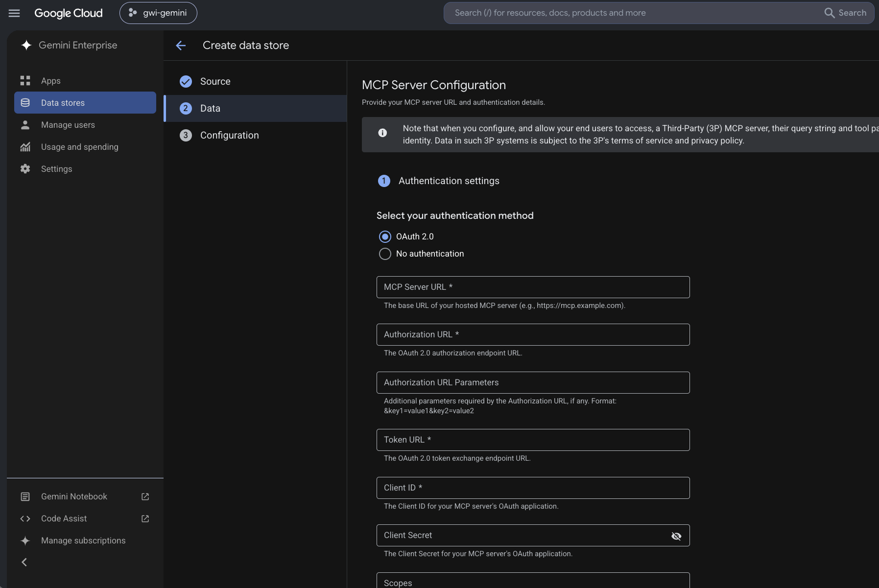Click the Scopes field

[533, 580]
